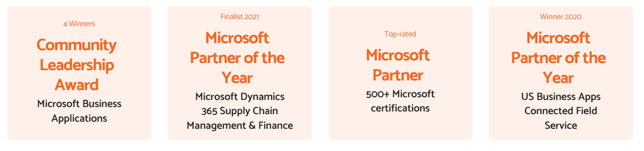Click 'Microsoft Dynamics 365 Supply Chain' text

[240, 104]
